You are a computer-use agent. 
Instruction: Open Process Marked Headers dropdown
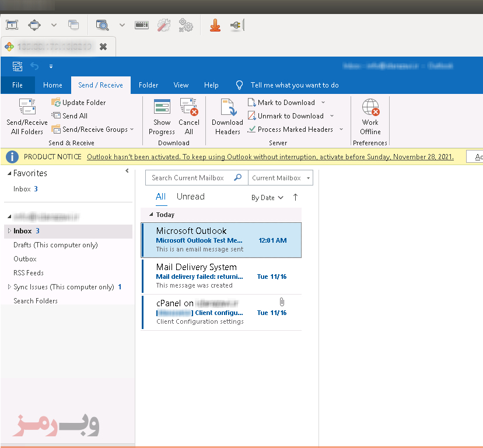341,129
